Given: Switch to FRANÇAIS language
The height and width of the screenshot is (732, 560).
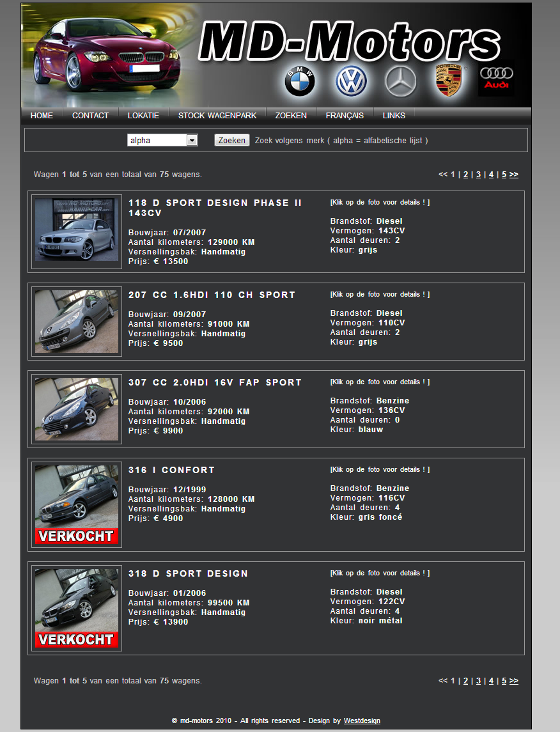Looking at the screenshot, I should [x=345, y=115].
